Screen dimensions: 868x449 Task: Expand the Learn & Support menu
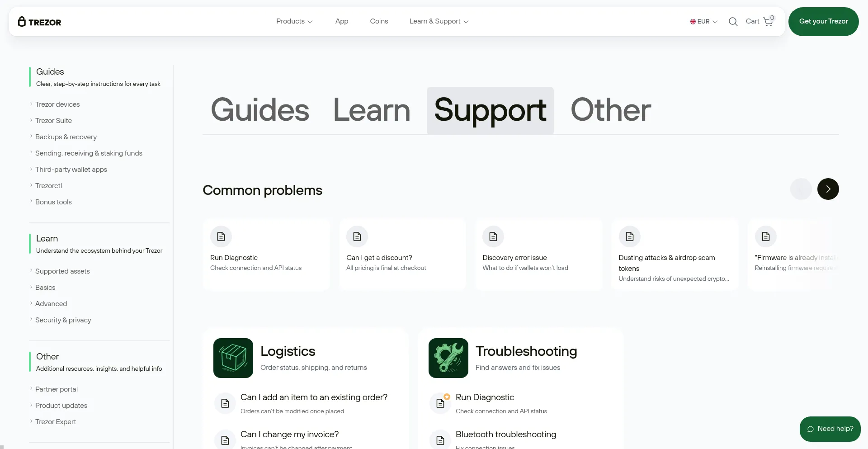[439, 21]
